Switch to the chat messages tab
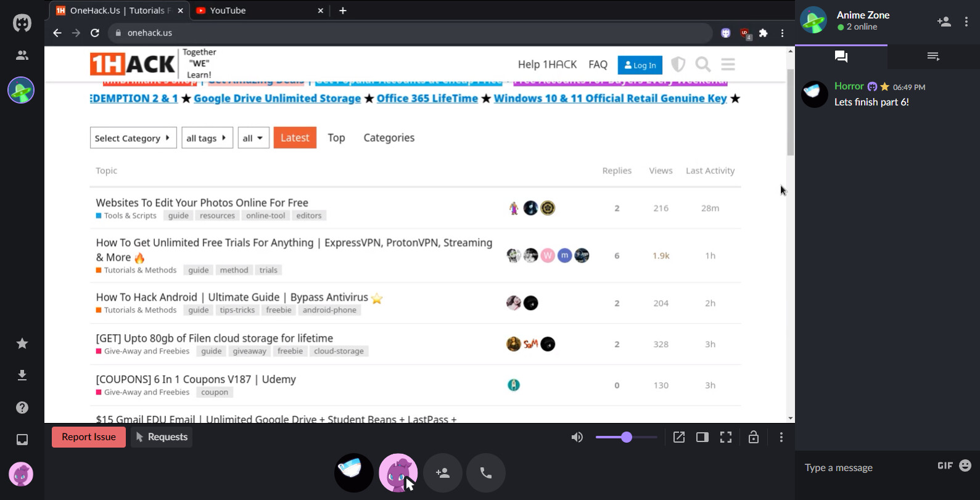 841,57
